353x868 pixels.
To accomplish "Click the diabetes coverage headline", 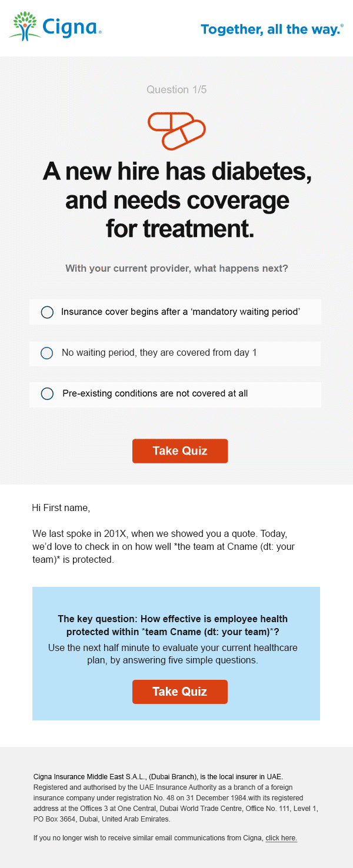I will pos(176,201).
